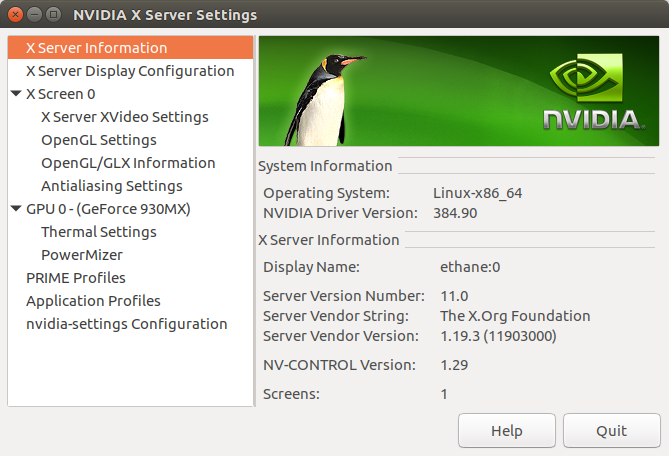669x456 pixels.
Task: Select X Server Information in sidebar
Action: [96, 48]
